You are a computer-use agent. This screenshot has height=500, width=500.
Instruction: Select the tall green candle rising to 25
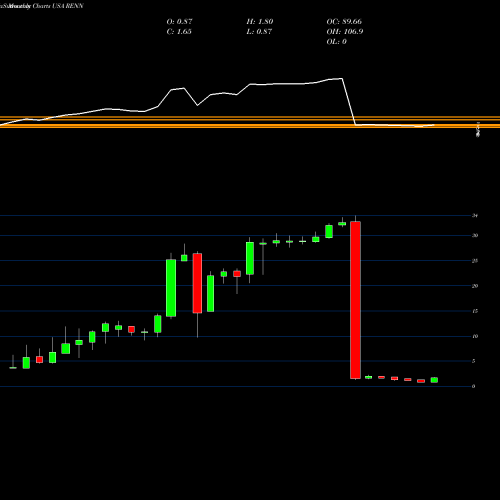171,288
